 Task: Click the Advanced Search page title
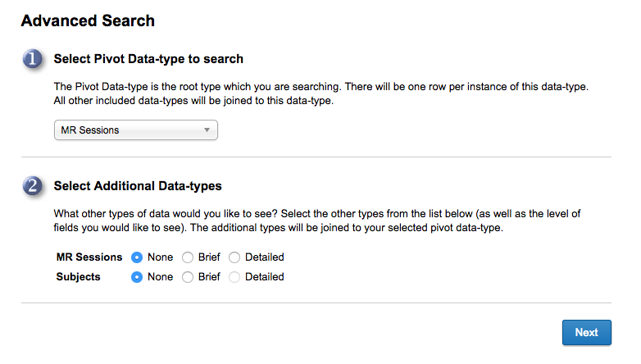88,20
